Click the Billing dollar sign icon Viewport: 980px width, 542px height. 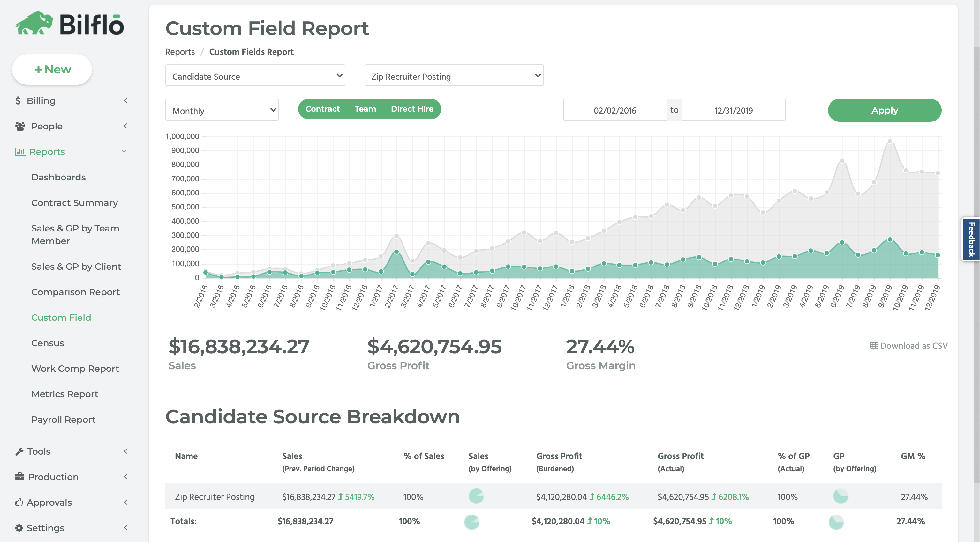tap(18, 101)
